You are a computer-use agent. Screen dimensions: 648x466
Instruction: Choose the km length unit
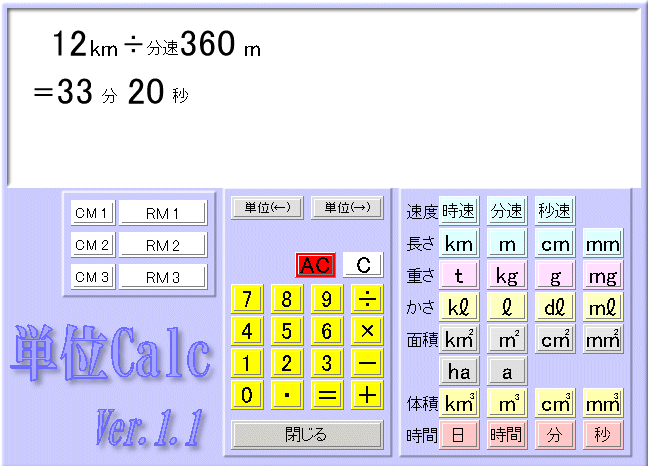(459, 244)
